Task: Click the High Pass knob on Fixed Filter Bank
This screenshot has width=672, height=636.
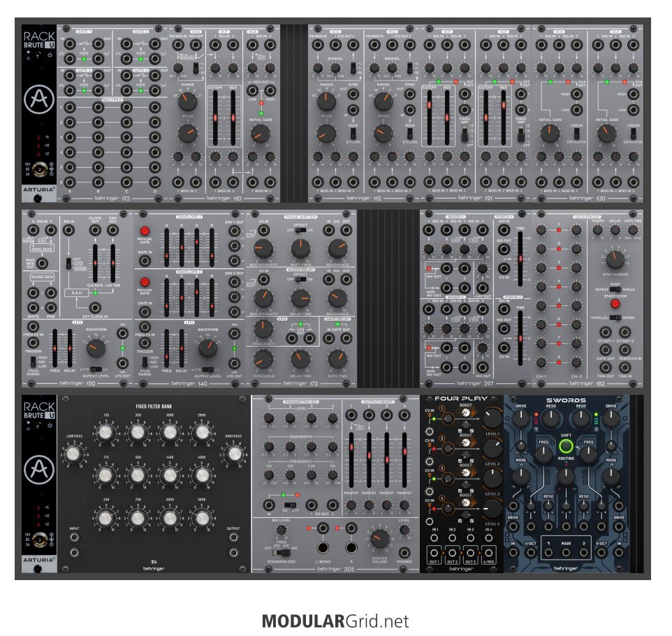Action: [x=234, y=454]
